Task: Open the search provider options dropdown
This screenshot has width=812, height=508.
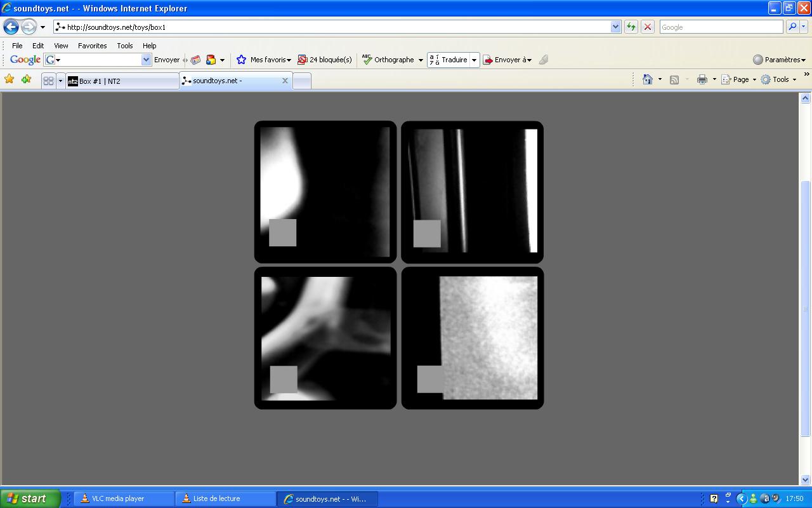Action: 804,27
